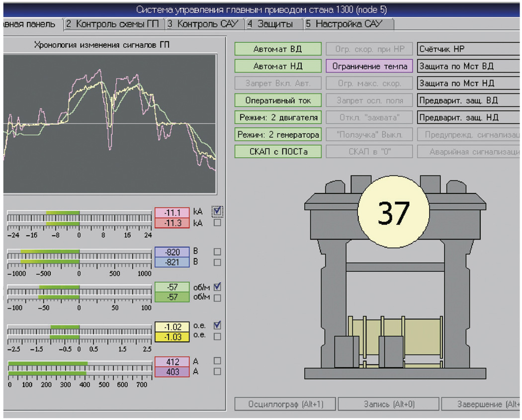Select the Защита по Мст ВД indicator
This screenshot has height=420, width=522.
[x=468, y=66]
